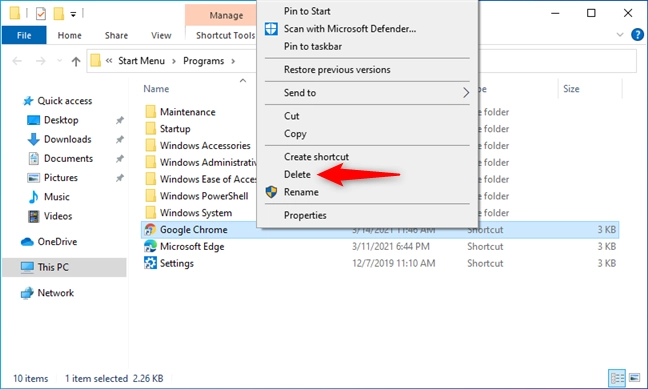The image size is (648, 389).
Task: Click the pin icon next to Pictures
Action: click(x=119, y=178)
